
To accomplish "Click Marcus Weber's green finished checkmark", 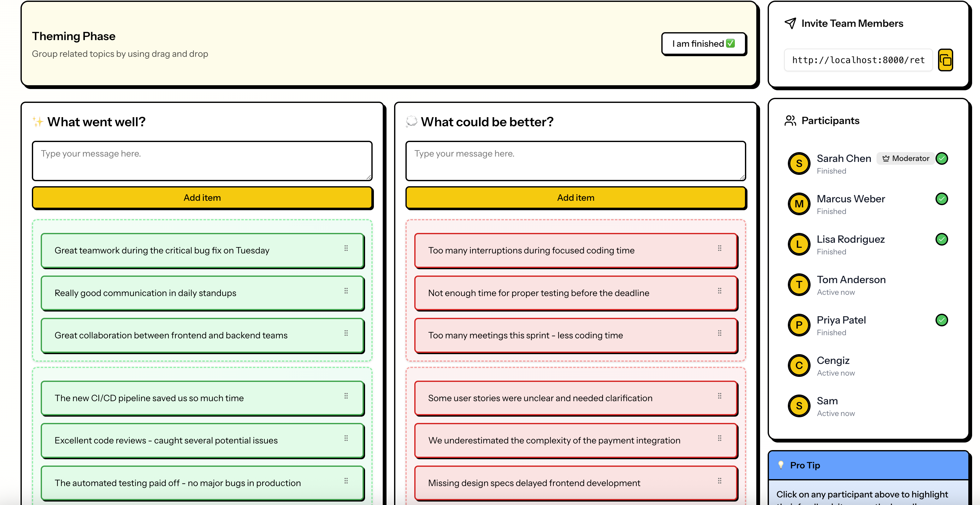I will [941, 199].
